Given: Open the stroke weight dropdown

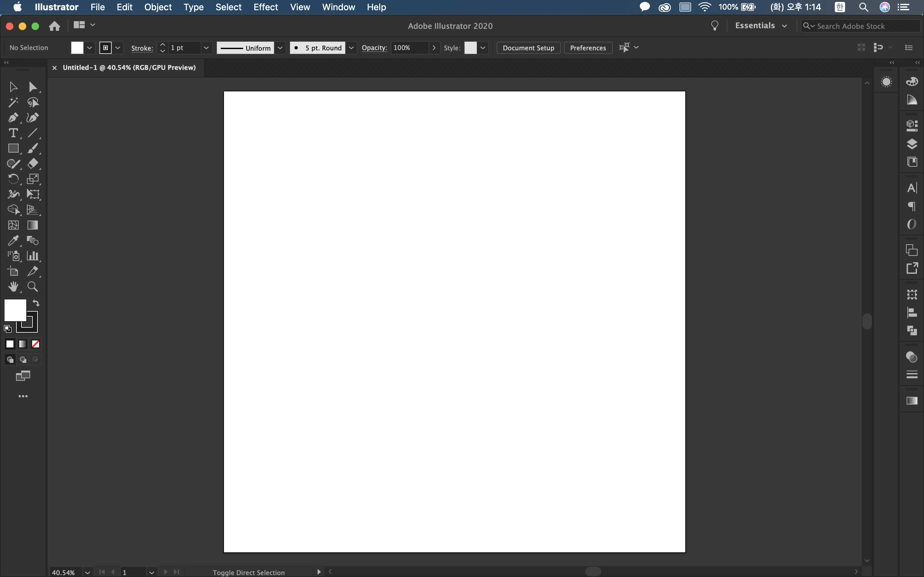Looking at the screenshot, I should 206,48.
